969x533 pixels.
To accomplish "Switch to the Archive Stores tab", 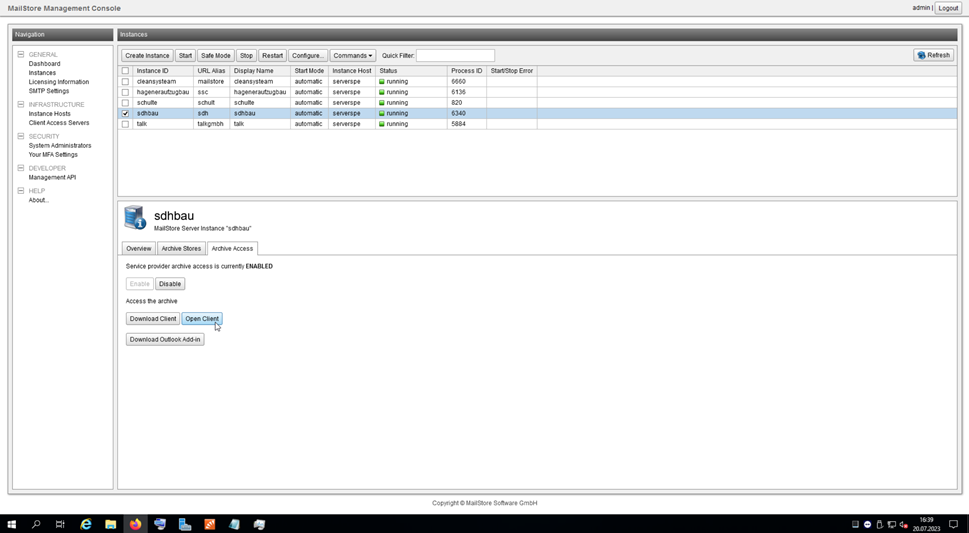I will pyautogui.click(x=181, y=249).
